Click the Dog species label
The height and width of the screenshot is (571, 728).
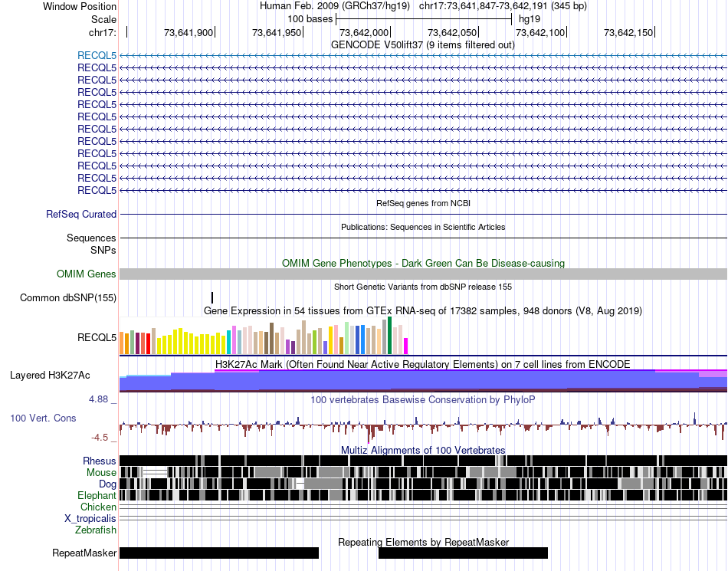pyautogui.click(x=107, y=484)
